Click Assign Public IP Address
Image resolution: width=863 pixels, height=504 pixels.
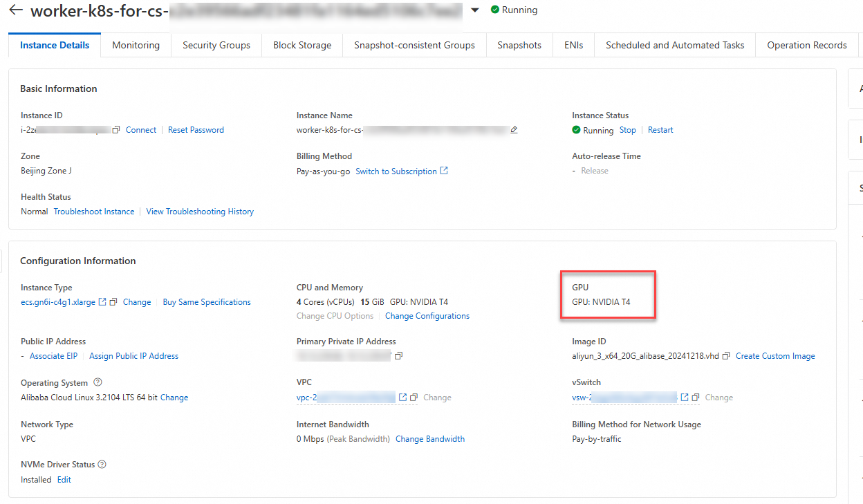point(134,356)
